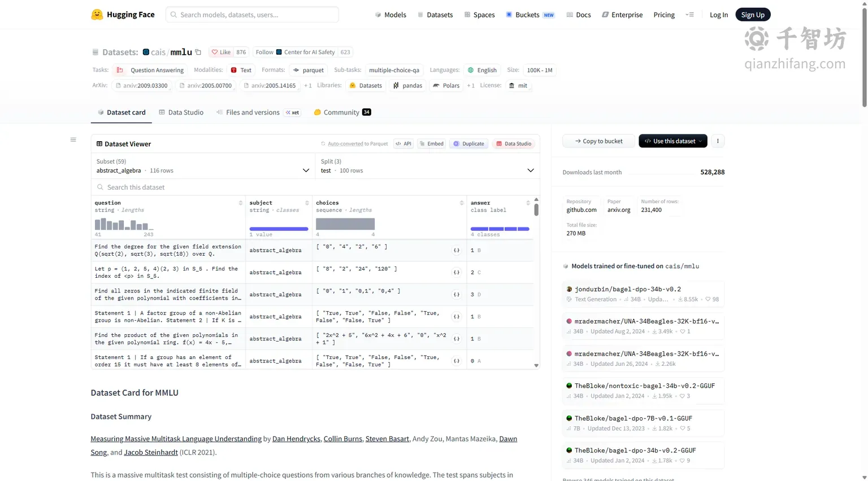Expand JSON icon for first choices row

click(x=457, y=250)
